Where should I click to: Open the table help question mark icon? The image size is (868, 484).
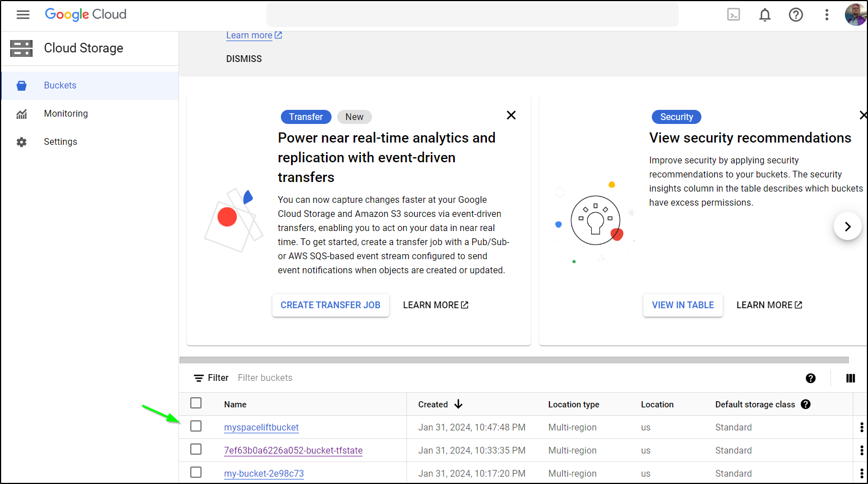[x=811, y=378]
